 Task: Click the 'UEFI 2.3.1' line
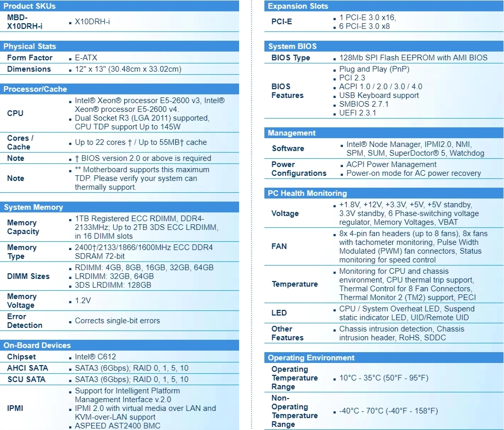pos(358,113)
